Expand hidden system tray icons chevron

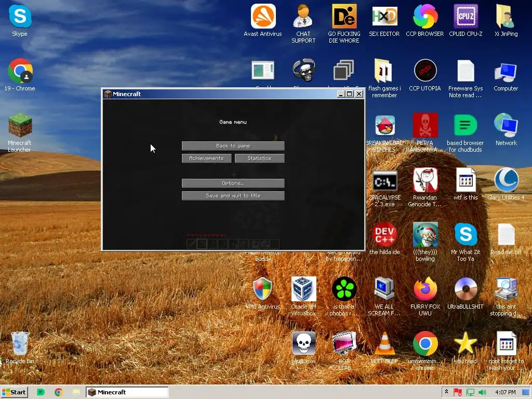pos(446,392)
